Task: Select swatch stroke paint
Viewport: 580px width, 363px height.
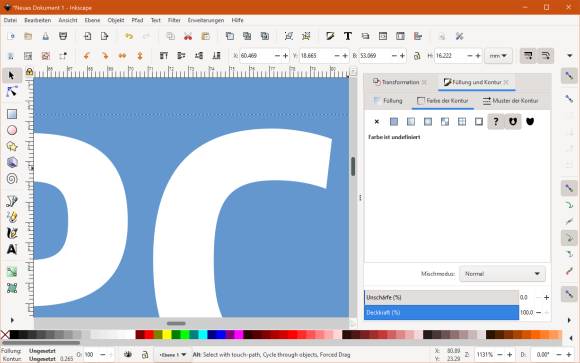Action: [479, 121]
